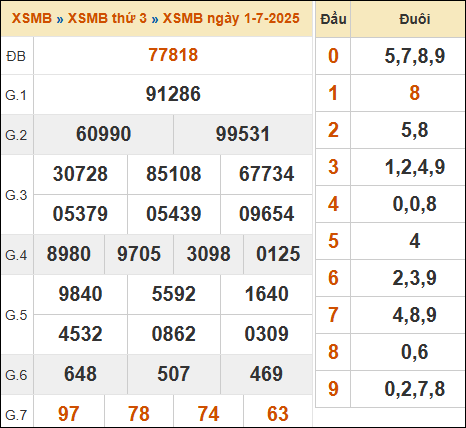Select first prize number 91286
The width and height of the screenshot is (466, 428).
173,94
